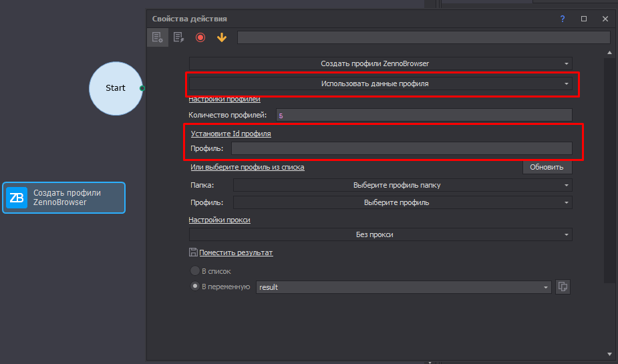
Task: Click the save disk icon by Поместить результат
Action: (x=193, y=252)
